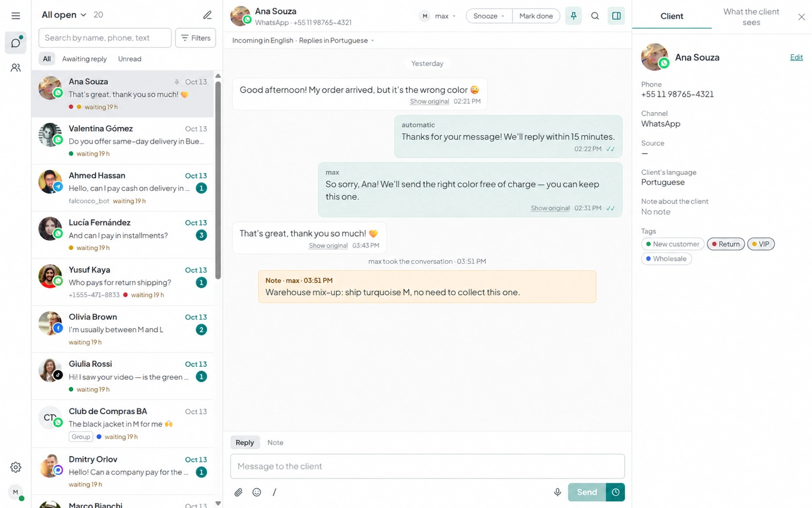Switch to the Note composer tab
The width and height of the screenshot is (812, 508).
(x=275, y=442)
